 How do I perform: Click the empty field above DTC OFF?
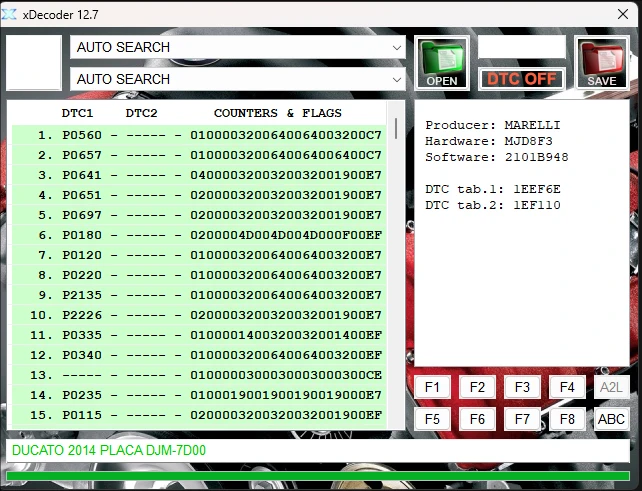click(x=522, y=47)
